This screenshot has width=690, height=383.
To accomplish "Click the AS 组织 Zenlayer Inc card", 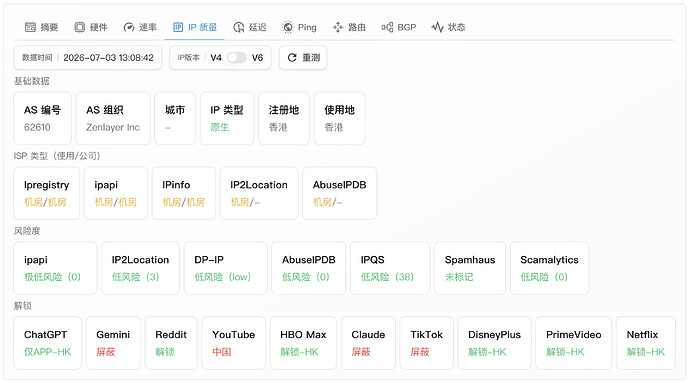I will click(113, 118).
